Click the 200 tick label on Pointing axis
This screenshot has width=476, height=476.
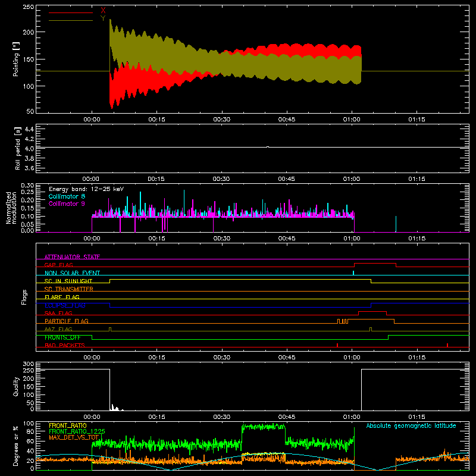pyautogui.click(x=28, y=32)
